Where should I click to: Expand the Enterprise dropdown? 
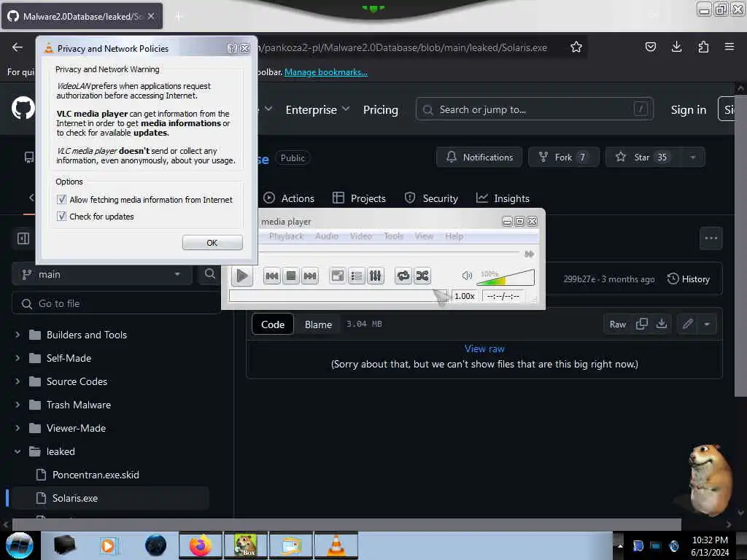[318, 109]
